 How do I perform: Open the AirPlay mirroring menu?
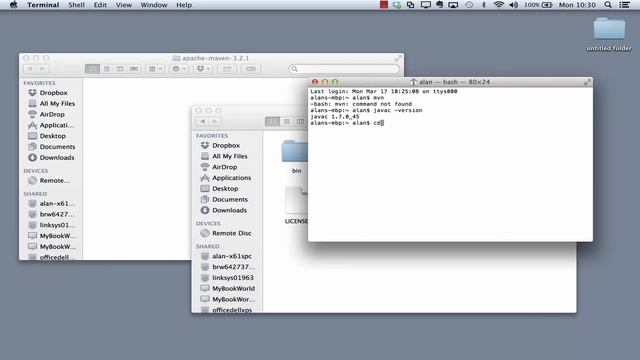tap(453, 5)
